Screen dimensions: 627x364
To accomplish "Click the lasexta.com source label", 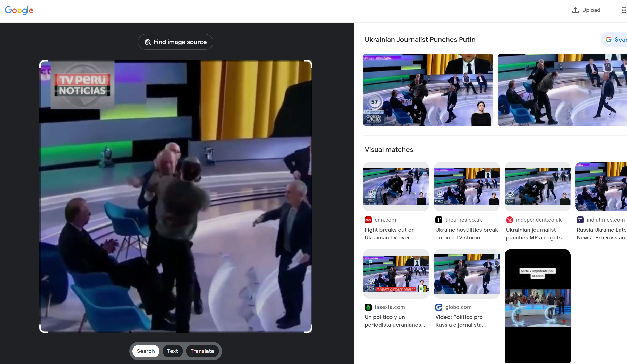I will tap(390, 307).
